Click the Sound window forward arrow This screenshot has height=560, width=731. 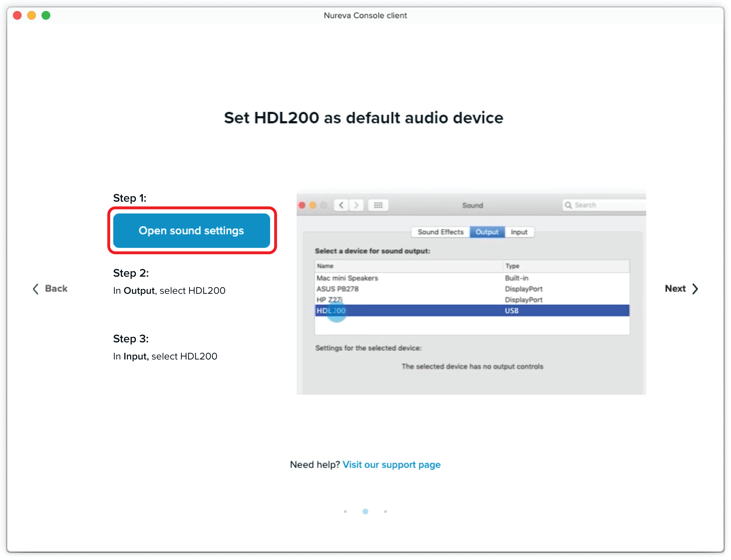pos(356,205)
